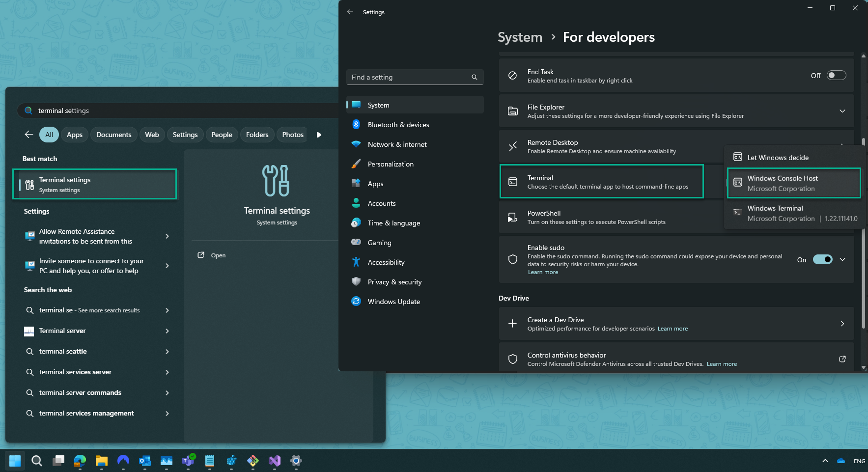Open Windows Update in Settings sidebar

(415, 302)
